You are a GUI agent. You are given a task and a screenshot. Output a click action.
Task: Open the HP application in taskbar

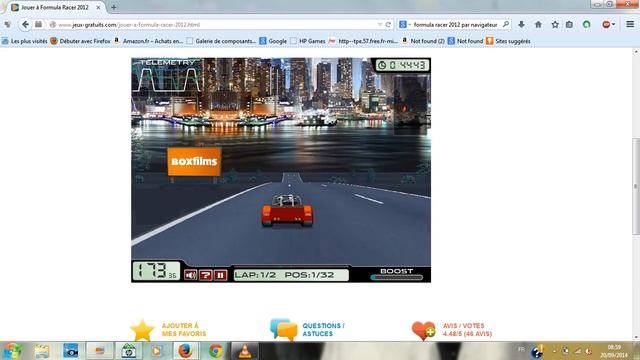[x=128, y=351]
